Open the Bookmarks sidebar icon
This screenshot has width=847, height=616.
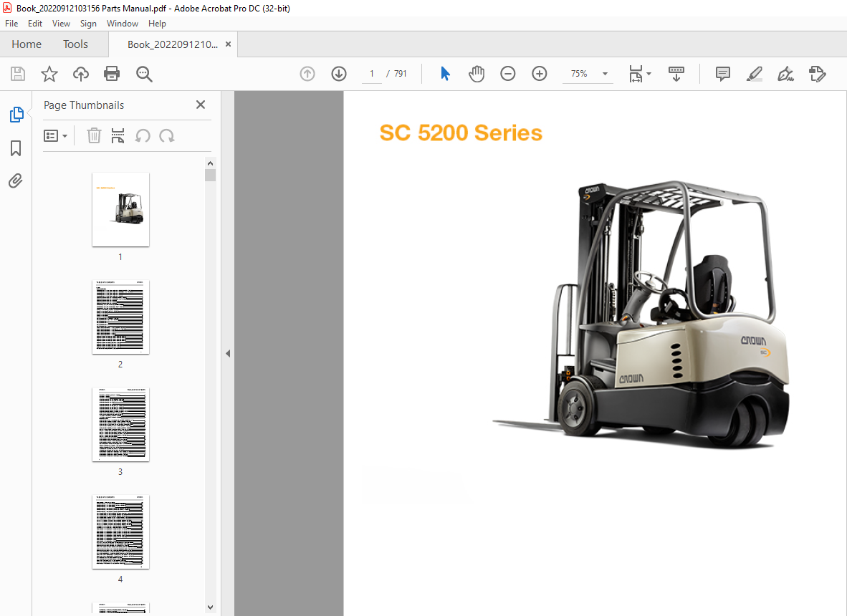(x=16, y=148)
